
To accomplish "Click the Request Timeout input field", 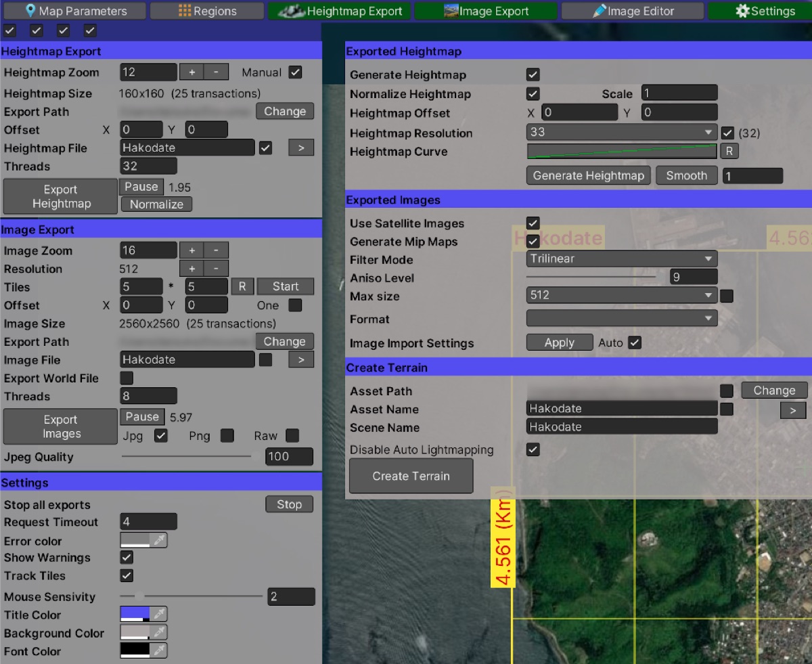I will 148,522.
